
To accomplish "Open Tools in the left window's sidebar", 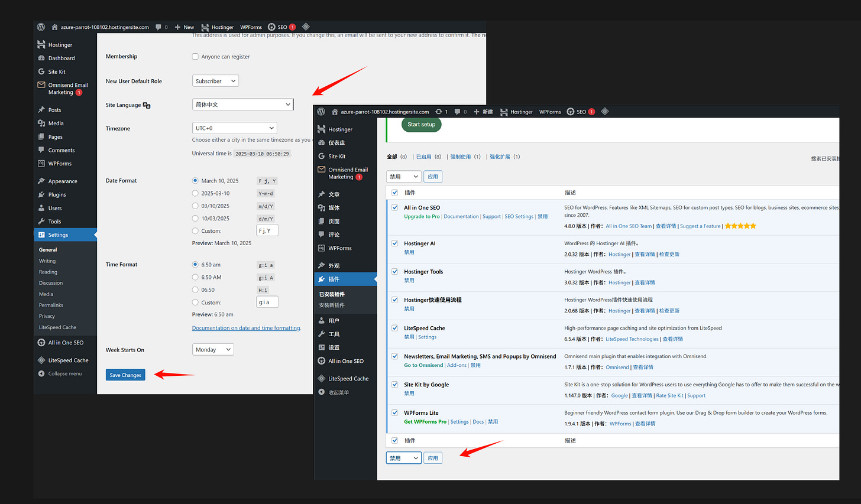I will pyautogui.click(x=54, y=222).
